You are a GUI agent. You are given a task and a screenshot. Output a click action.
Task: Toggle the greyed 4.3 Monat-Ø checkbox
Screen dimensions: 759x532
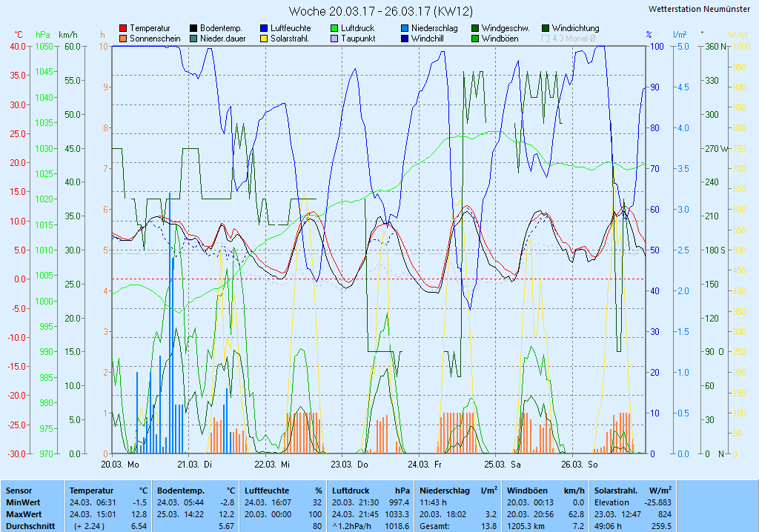[x=546, y=39]
